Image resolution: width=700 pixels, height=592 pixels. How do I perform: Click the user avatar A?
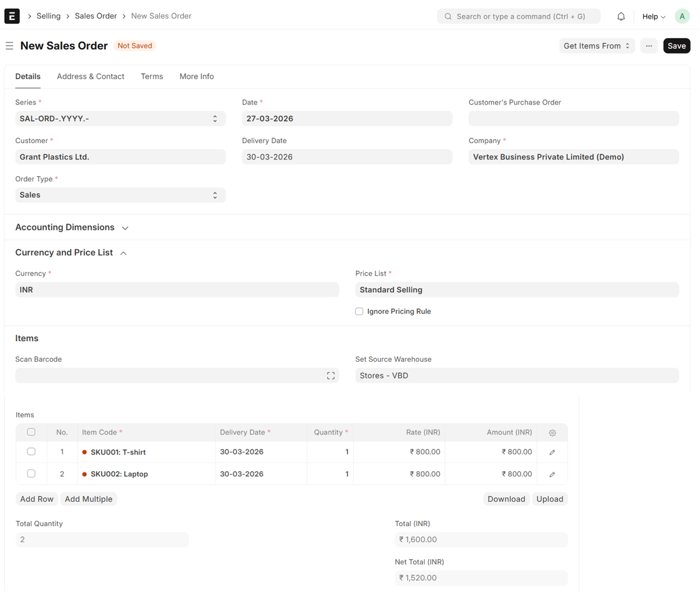(x=682, y=17)
